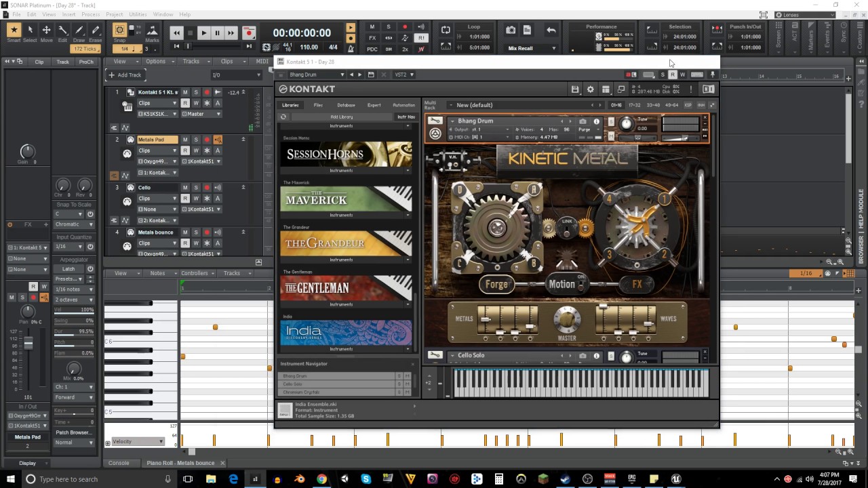Click Add Library in Kontakt browser
Viewport: 868px width, 488px height.
(342, 117)
